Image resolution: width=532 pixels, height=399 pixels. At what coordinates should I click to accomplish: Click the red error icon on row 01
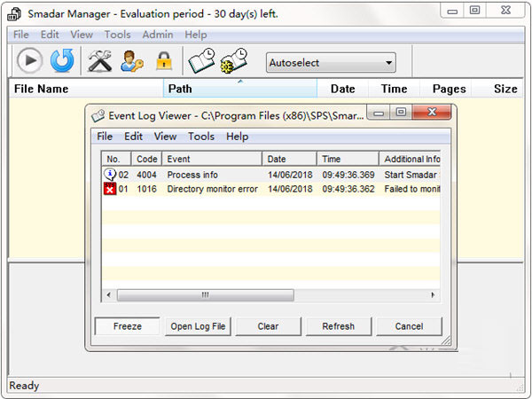110,189
